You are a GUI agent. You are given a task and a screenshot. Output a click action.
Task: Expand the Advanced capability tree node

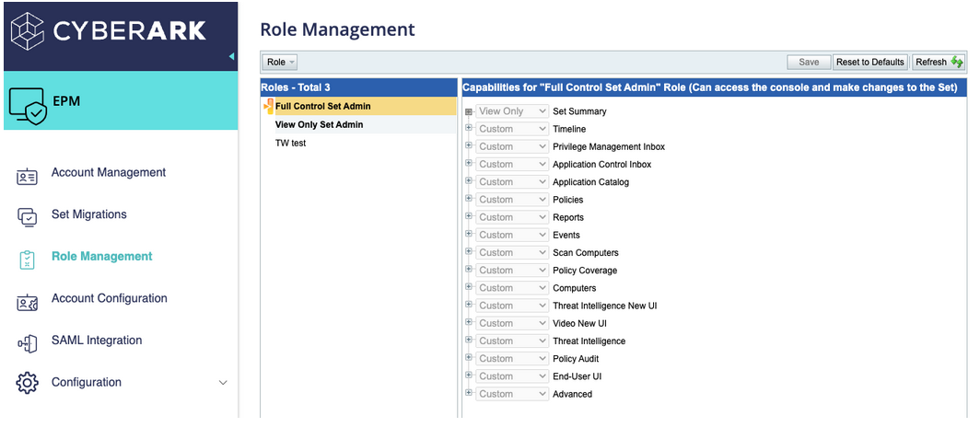click(469, 393)
